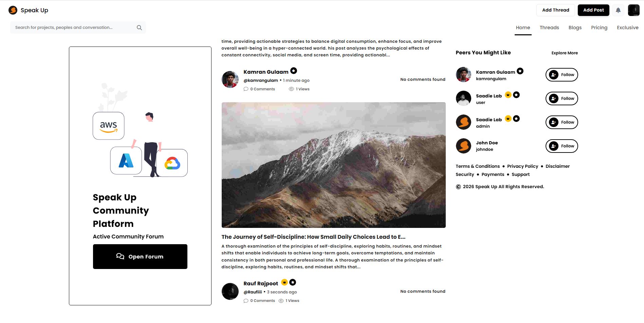644x323 pixels.
Task: Follow Saadie Lab admin account
Action: [x=562, y=122]
